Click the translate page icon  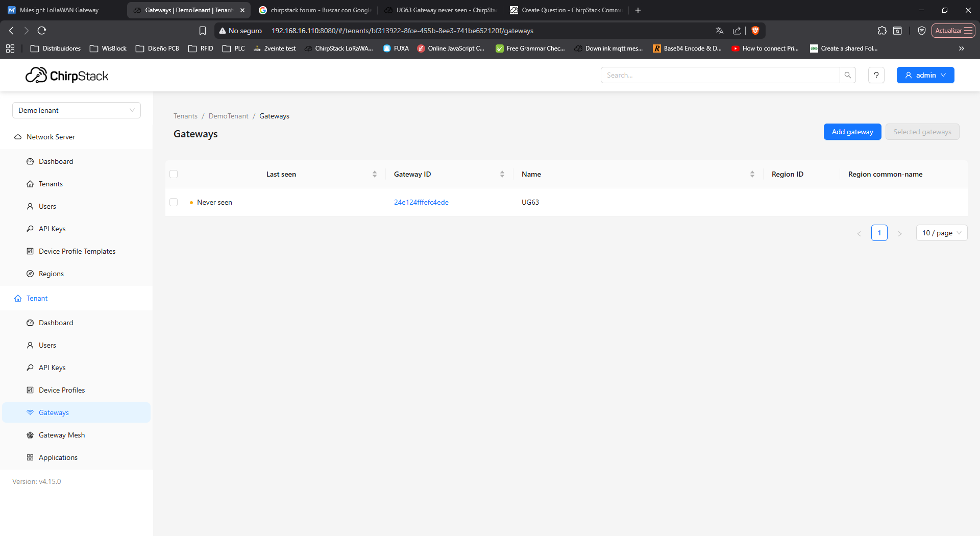click(x=719, y=31)
